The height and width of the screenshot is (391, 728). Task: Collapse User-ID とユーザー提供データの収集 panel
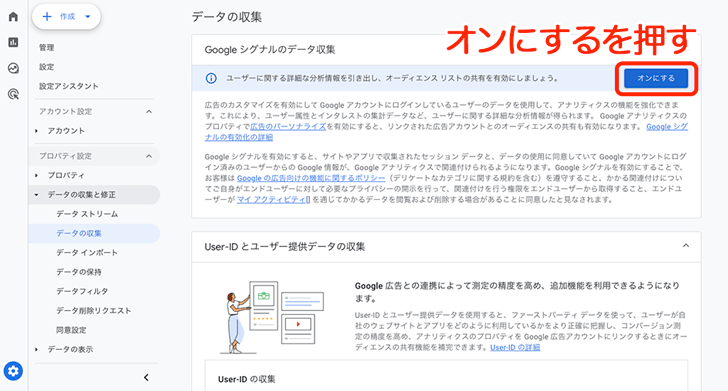[x=686, y=246]
